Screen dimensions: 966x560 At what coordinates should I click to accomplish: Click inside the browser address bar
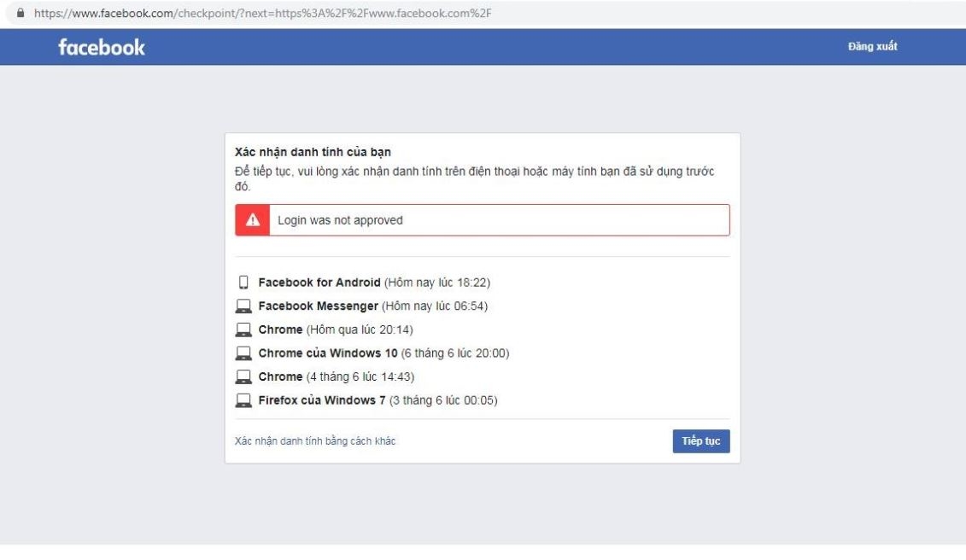[256, 10]
